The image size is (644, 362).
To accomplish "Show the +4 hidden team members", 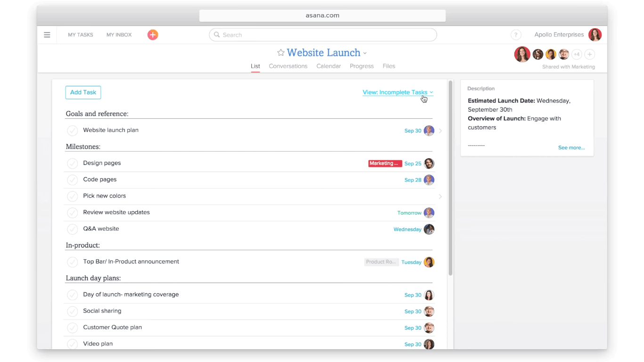I will click(576, 54).
